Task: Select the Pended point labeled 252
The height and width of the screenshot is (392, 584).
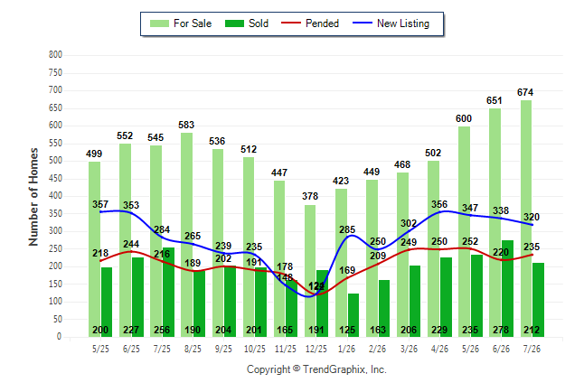Action: click(470, 248)
